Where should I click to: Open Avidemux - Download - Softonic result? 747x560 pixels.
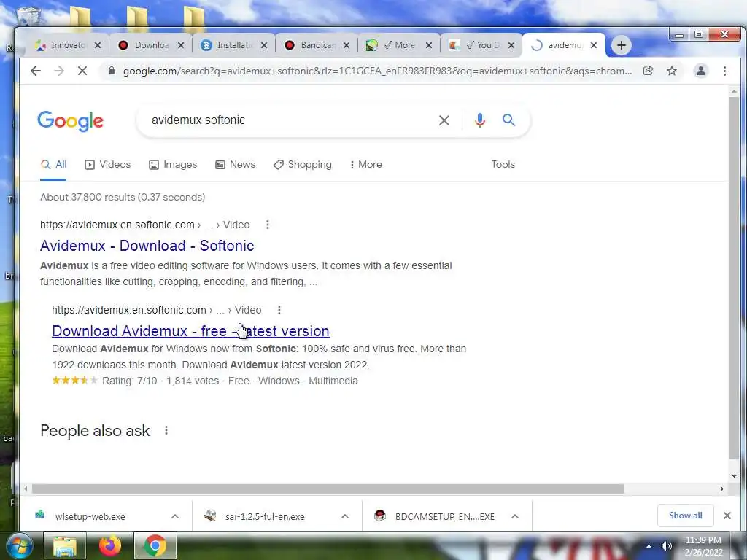tap(147, 246)
